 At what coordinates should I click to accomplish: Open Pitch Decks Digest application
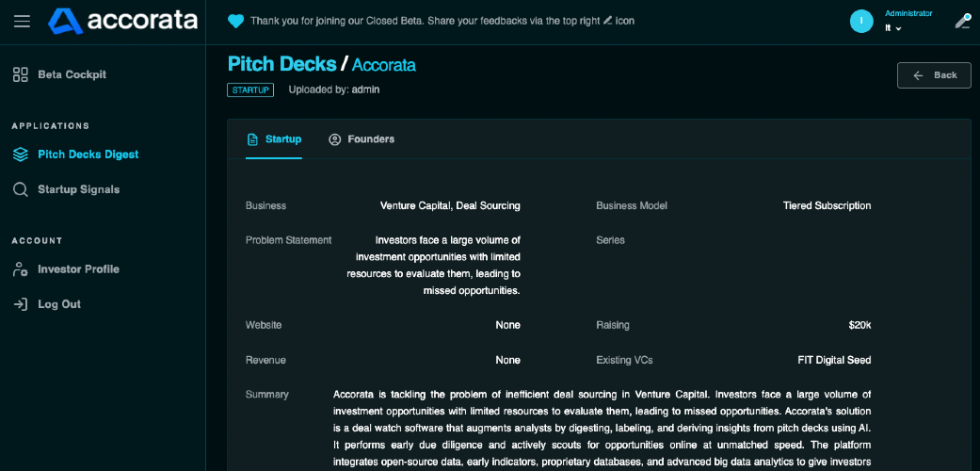coord(88,154)
